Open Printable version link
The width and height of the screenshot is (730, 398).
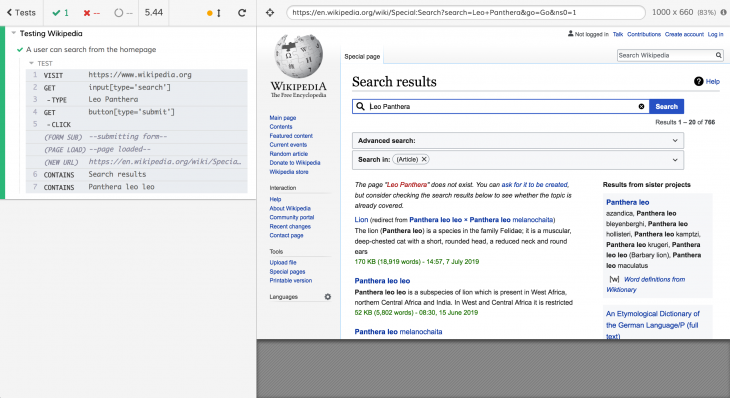[x=291, y=281]
